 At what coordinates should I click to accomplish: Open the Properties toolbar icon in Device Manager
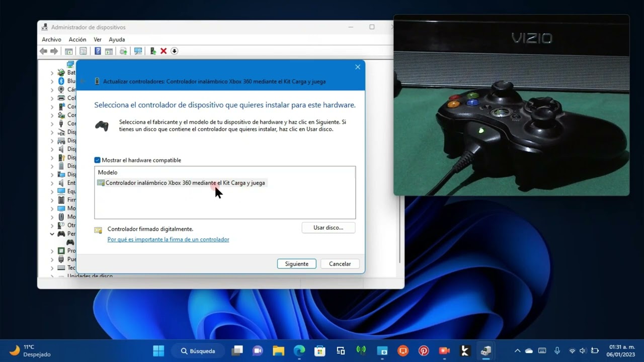[83, 51]
